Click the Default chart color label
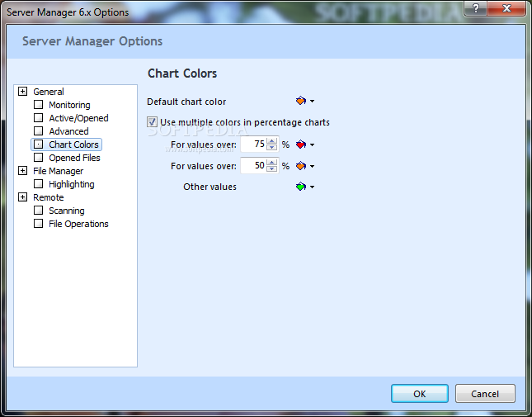Image resolution: width=532 pixels, height=417 pixels. pyautogui.click(x=186, y=102)
